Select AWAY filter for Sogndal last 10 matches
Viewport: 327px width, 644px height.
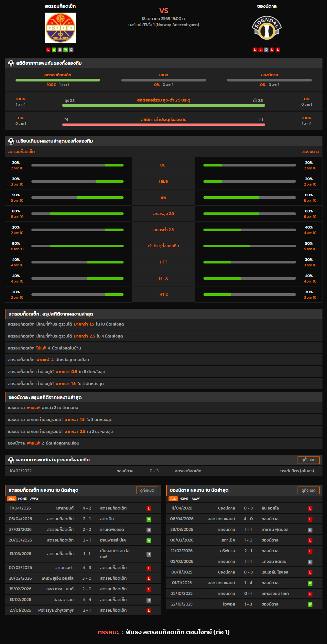(196, 499)
